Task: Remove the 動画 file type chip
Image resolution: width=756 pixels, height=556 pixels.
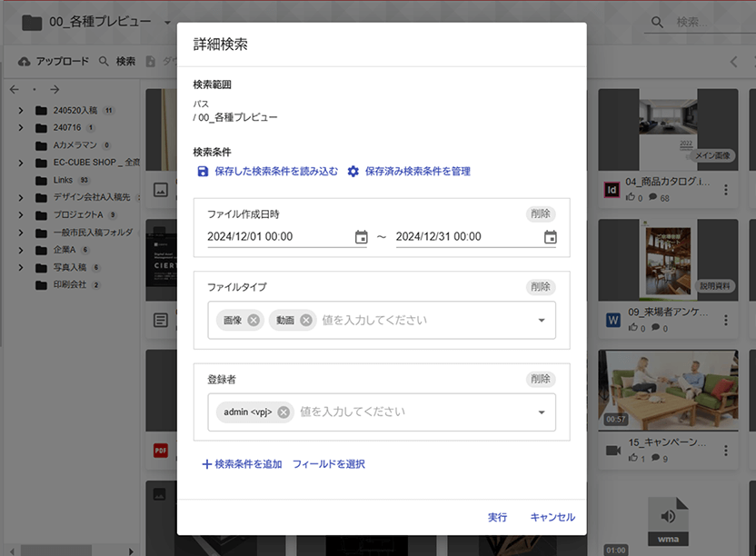Action: 306,320
